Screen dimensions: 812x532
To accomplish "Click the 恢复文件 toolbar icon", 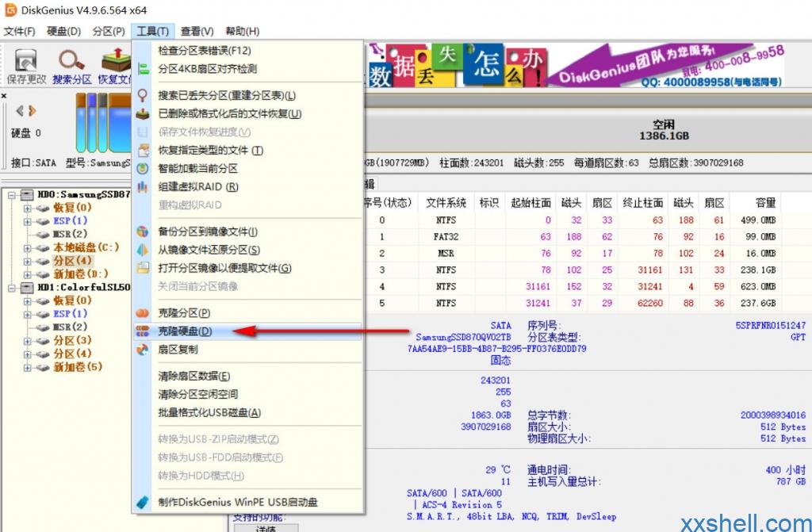I will [116, 59].
